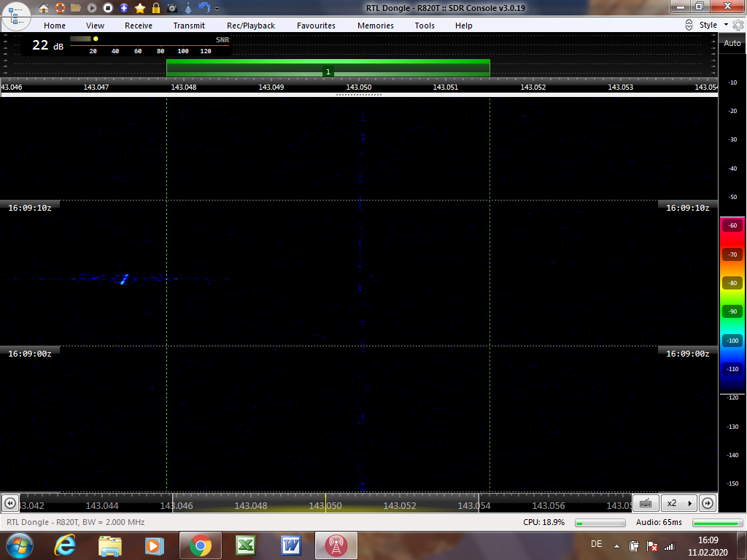747x560 pixels.
Task: Open the media player taskbar icon
Action: coord(155,545)
